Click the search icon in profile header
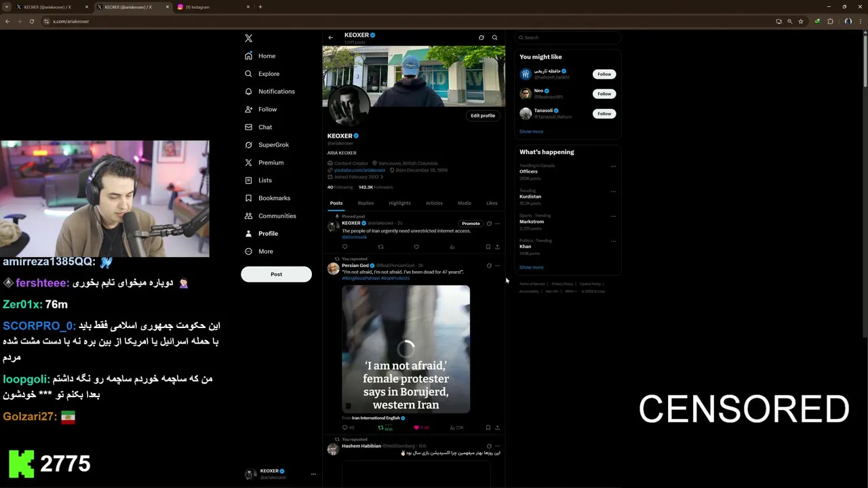 (495, 38)
